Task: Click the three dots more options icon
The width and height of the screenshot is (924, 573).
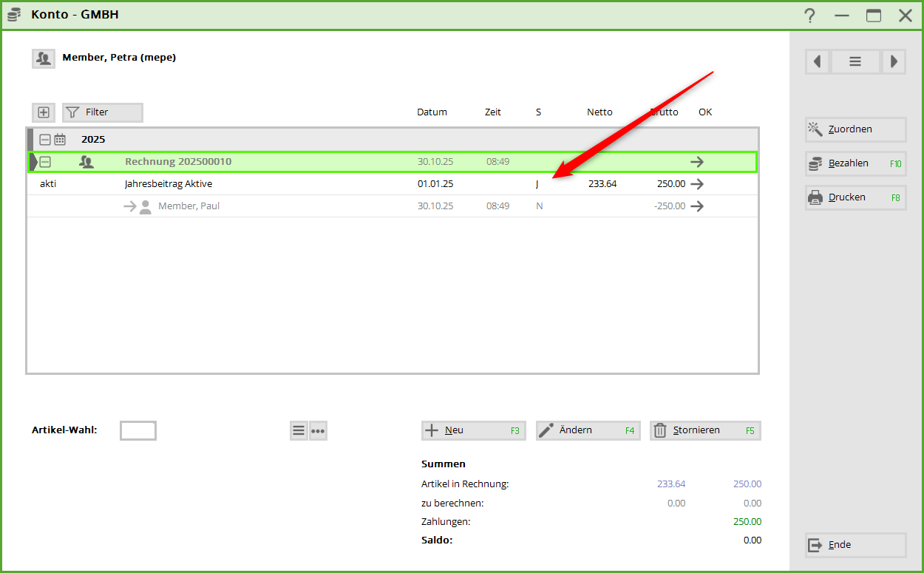Action: pos(318,431)
